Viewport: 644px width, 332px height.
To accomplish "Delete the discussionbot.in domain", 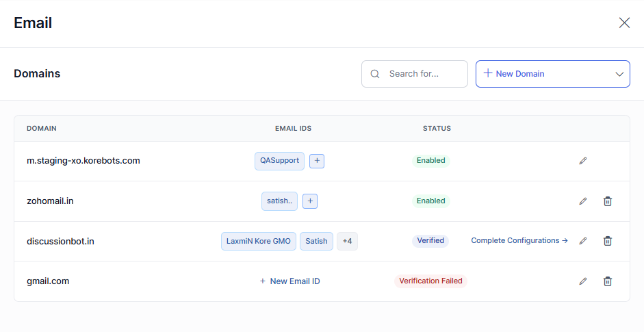I will (x=607, y=241).
